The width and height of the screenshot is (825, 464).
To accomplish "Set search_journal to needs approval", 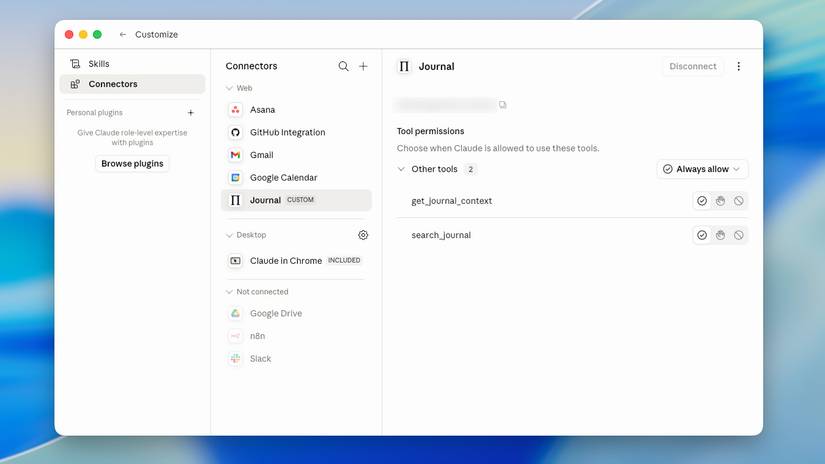I will click(720, 235).
